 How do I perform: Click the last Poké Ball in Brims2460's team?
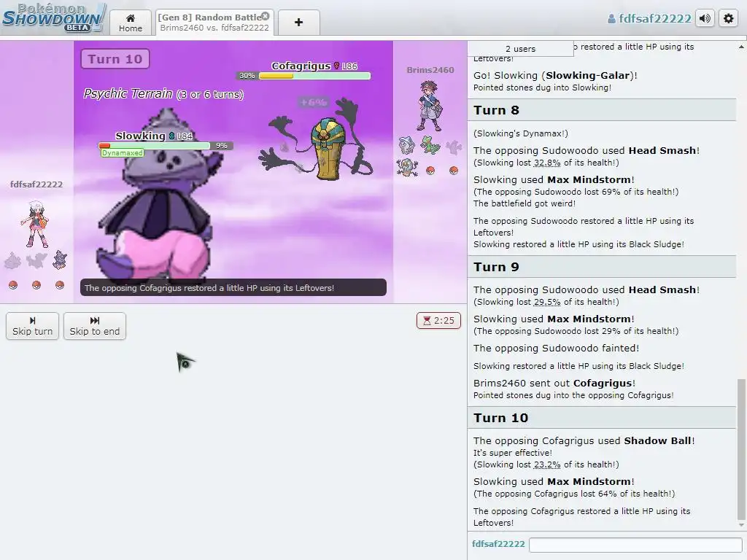click(454, 171)
